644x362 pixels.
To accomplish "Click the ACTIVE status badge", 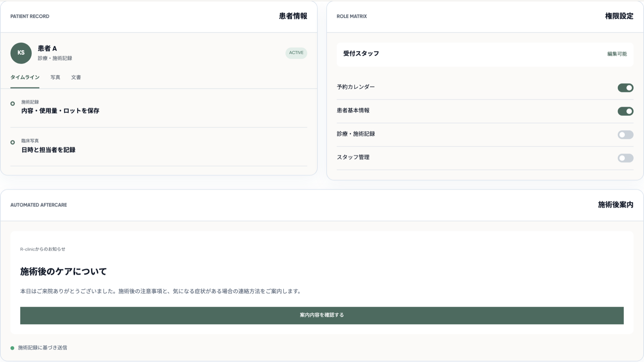I will tap(296, 53).
